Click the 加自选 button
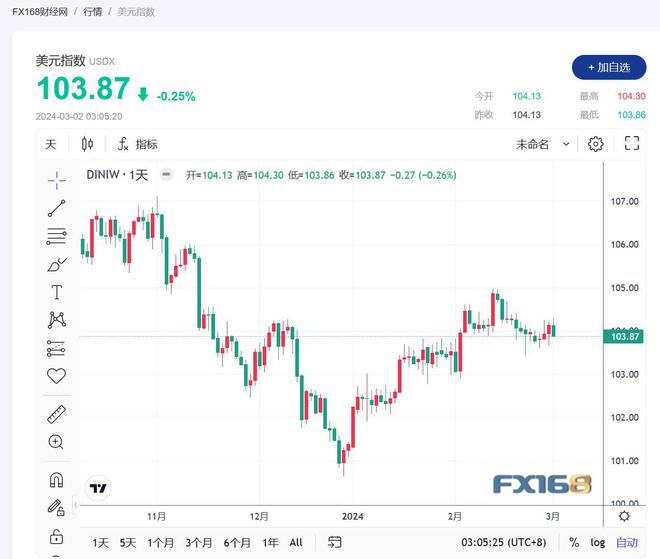 point(609,67)
